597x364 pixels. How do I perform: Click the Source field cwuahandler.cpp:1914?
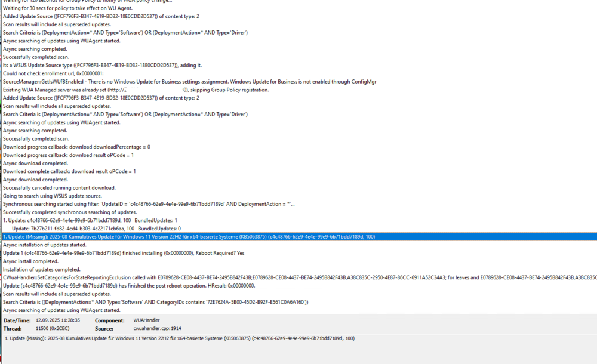coord(157,328)
